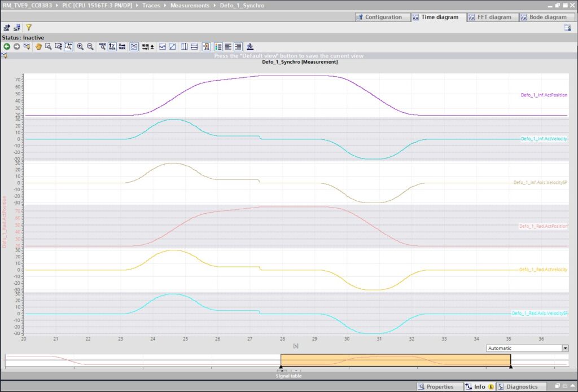Select the Defo_1_Inf.ActPosition signal label
The height and width of the screenshot is (392, 578).
[x=544, y=95]
